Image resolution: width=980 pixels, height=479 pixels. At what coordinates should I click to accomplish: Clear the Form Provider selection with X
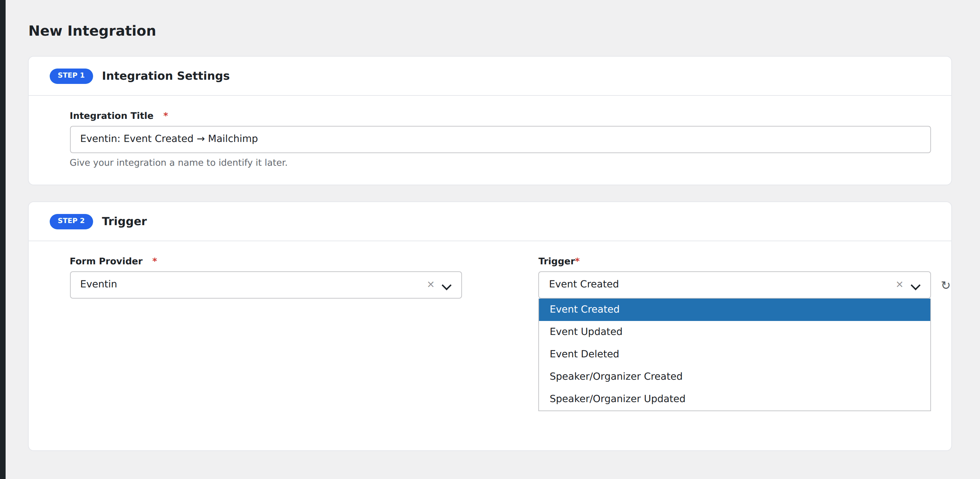click(430, 284)
